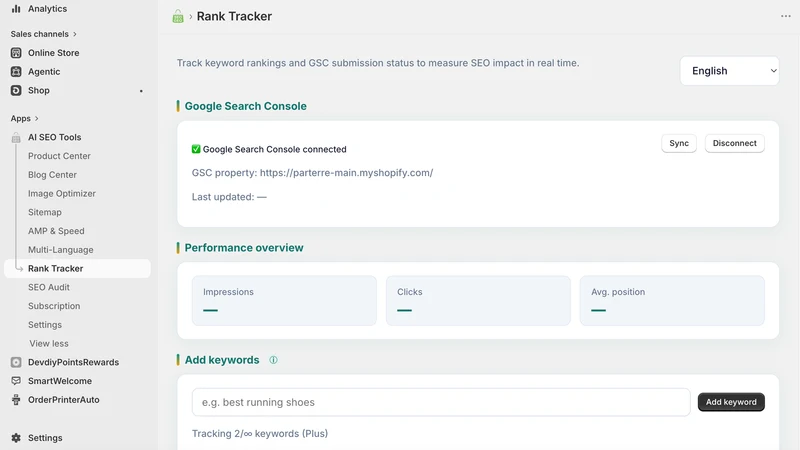Open Settings under AI SEO Tools

(x=45, y=325)
